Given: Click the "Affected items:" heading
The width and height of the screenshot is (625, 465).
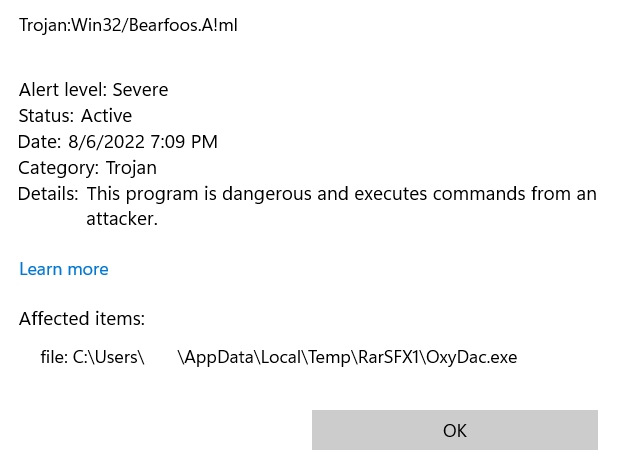Looking at the screenshot, I should 82,319.
